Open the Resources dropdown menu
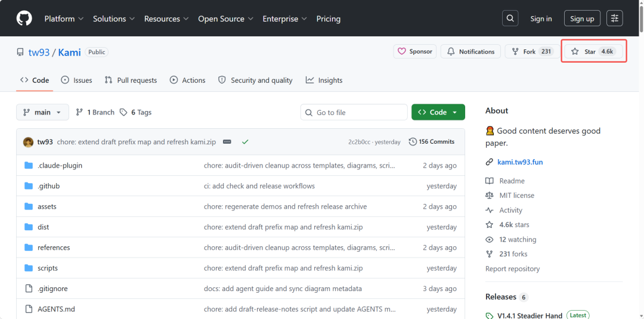This screenshot has height=319, width=644. point(166,19)
